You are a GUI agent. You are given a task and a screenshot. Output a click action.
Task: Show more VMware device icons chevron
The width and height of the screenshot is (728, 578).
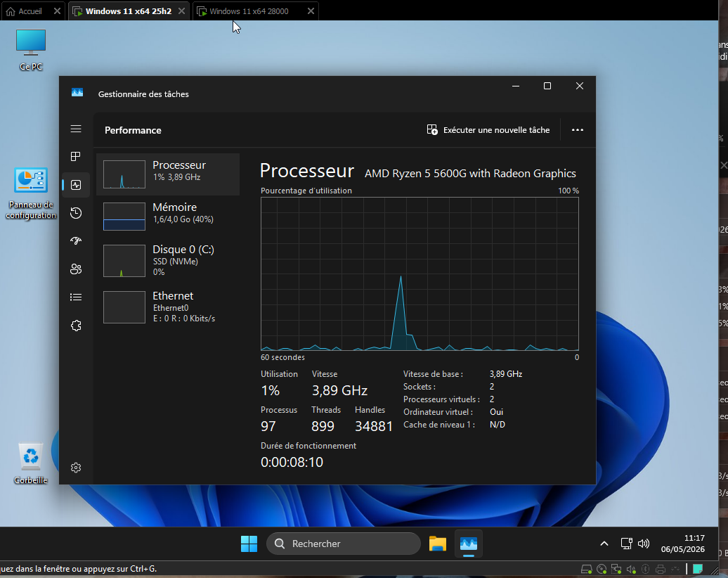pos(675,569)
